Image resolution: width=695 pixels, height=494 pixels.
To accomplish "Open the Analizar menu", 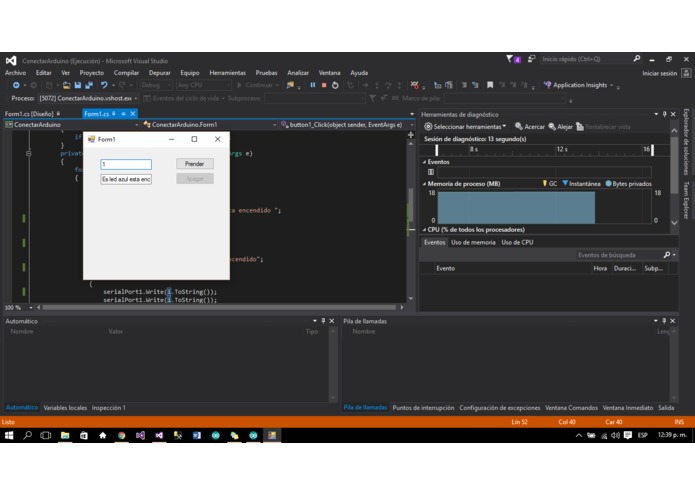I will pos(298,73).
